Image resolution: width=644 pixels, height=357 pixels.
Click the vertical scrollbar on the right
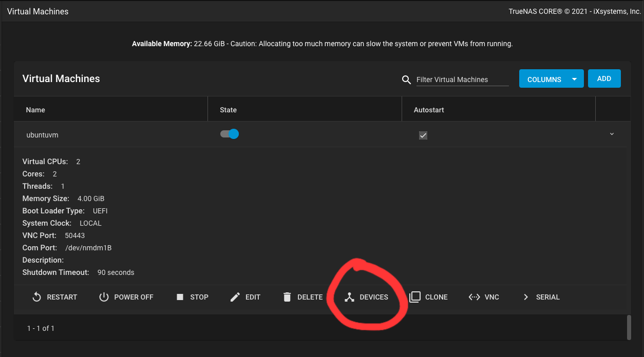point(629,327)
